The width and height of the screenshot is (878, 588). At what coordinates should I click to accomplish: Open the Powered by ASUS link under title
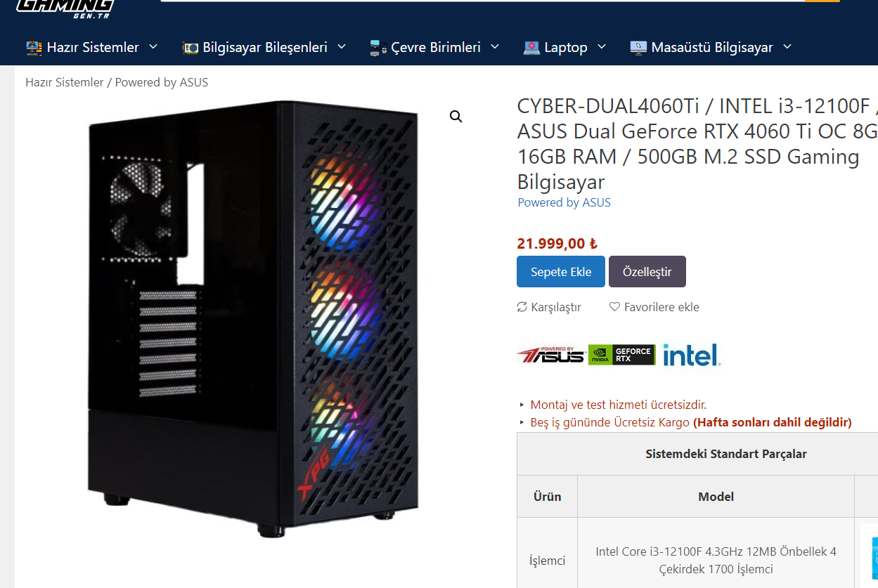564,202
